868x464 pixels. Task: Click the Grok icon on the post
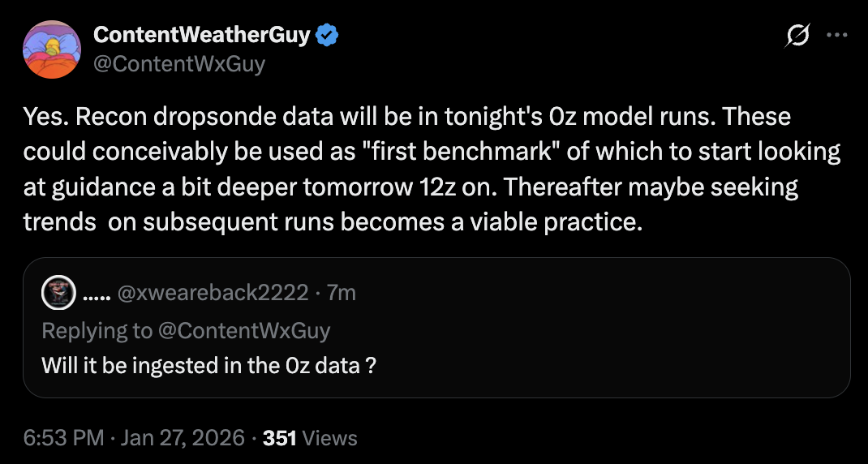tap(798, 36)
